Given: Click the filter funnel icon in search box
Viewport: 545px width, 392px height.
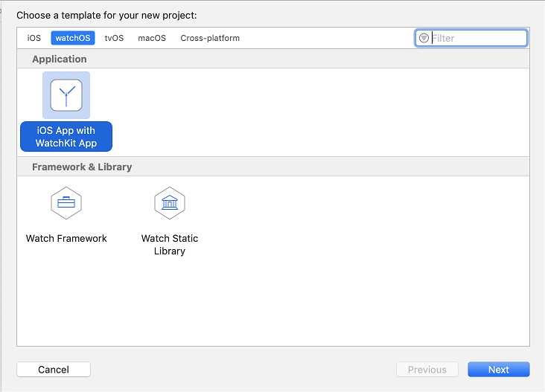Looking at the screenshot, I should (x=424, y=38).
